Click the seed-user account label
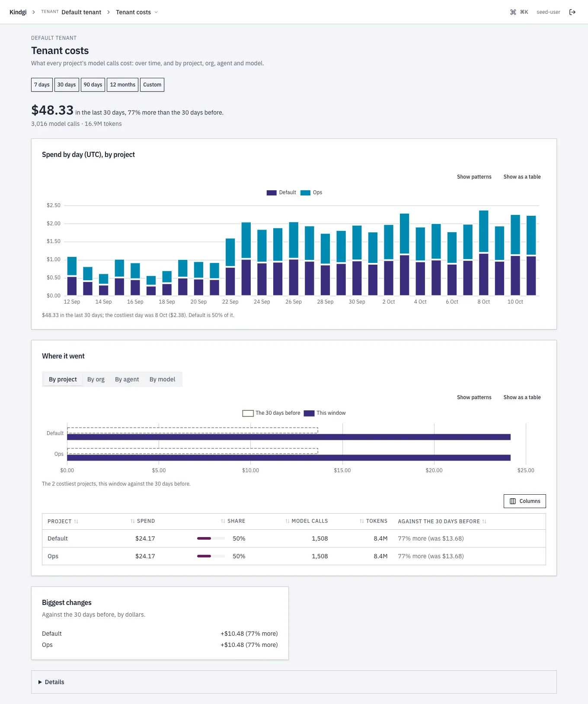The width and height of the screenshot is (588, 704). coord(548,12)
